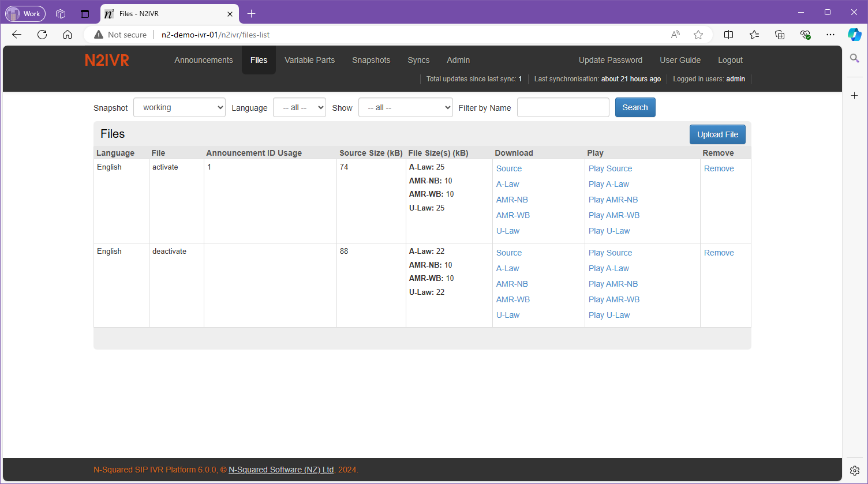
Task: Expand the Snapshot dropdown showing working
Action: coord(179,107)
